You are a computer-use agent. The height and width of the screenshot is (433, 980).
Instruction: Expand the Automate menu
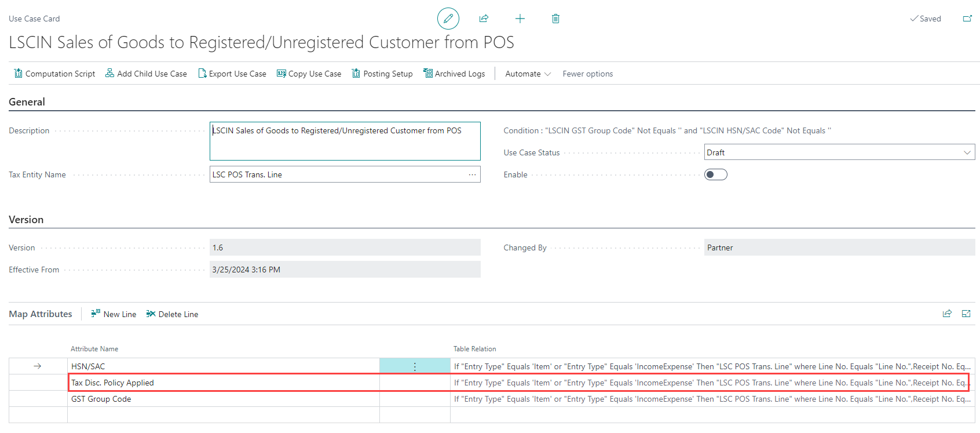[x=528, y=74]
